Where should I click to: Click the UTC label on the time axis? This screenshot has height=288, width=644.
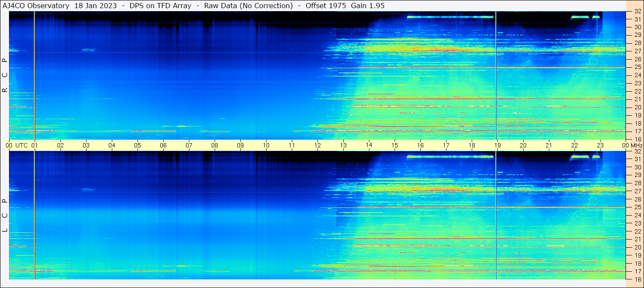click(22, 145)
